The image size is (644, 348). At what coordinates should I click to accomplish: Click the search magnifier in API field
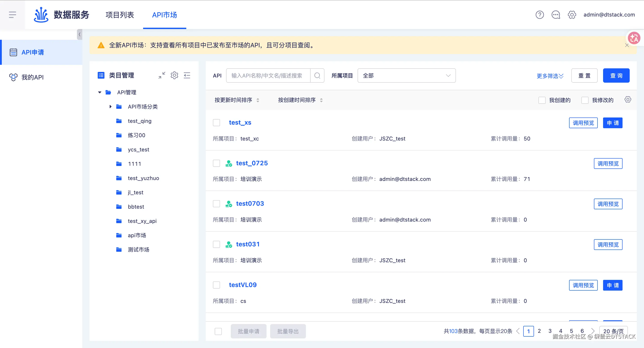(317, 75)
